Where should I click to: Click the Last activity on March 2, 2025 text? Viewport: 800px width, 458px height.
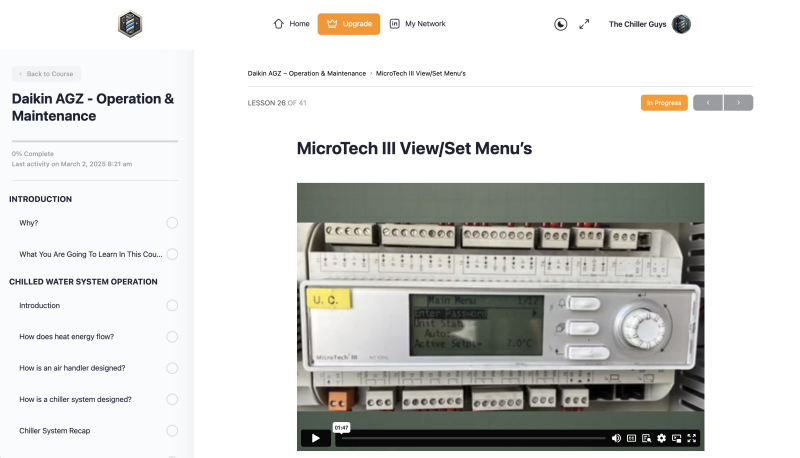[72, 164]
